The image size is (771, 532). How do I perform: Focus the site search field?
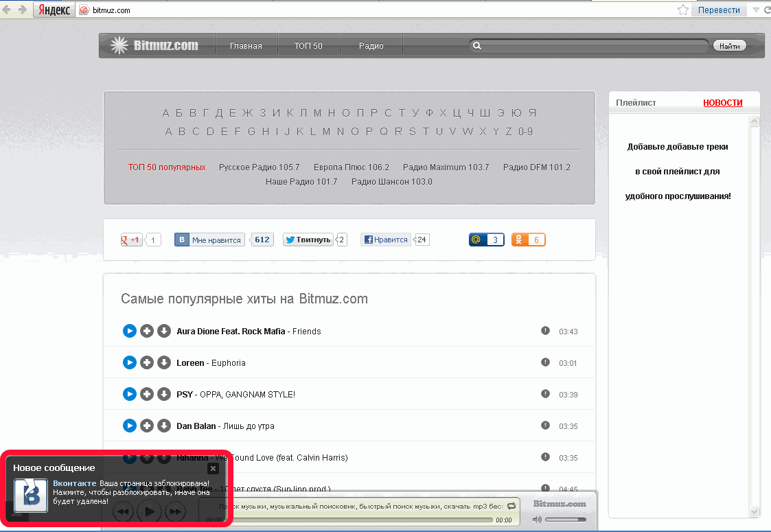(x=588, y=46)
